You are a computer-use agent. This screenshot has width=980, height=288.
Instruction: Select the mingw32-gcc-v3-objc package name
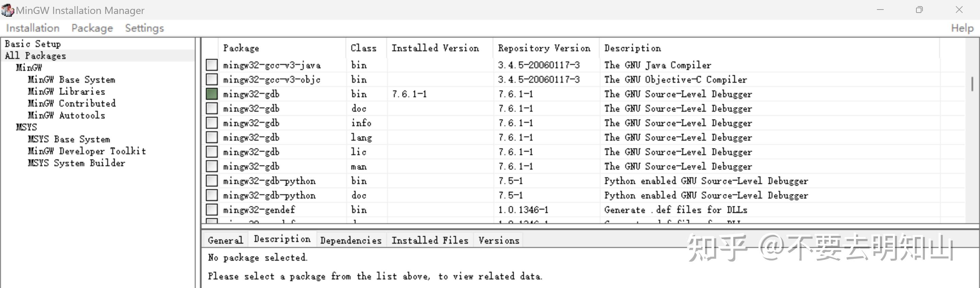click(272, 80)
